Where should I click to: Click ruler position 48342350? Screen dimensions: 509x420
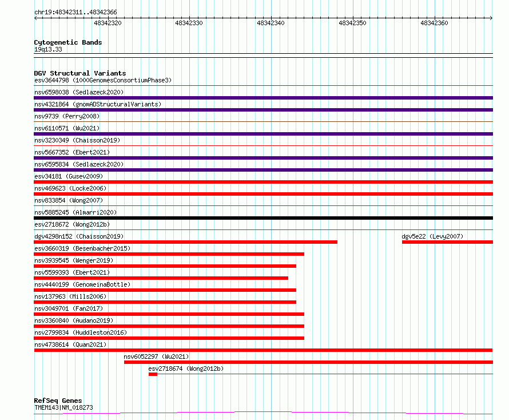352,23
